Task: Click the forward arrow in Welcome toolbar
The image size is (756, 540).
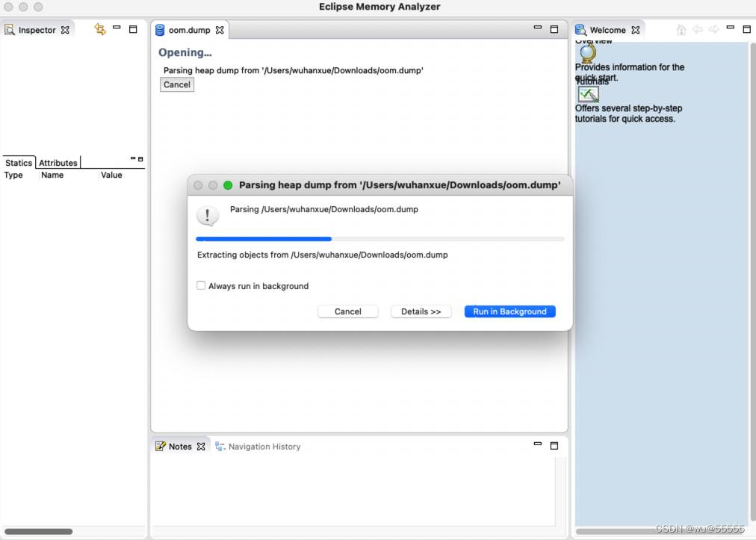Action: point(714,29)
